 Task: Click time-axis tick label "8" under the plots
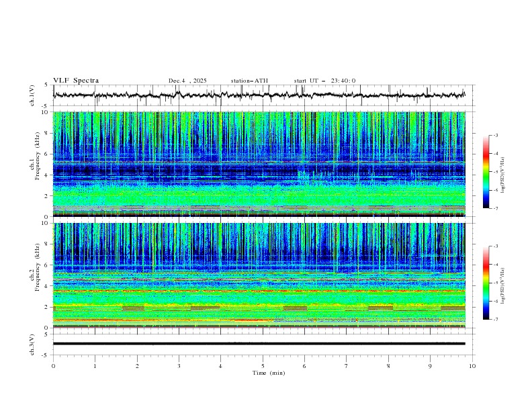pos(388,366)
